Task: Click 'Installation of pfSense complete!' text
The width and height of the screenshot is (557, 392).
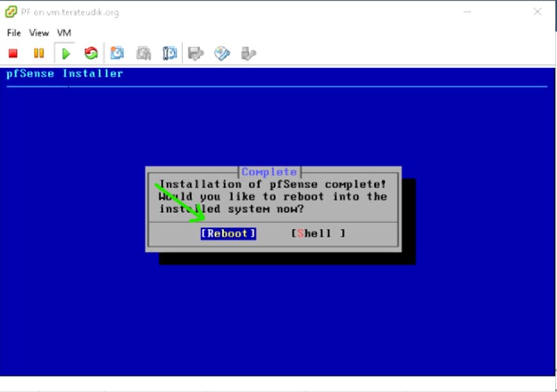Action: pos(273,184)
